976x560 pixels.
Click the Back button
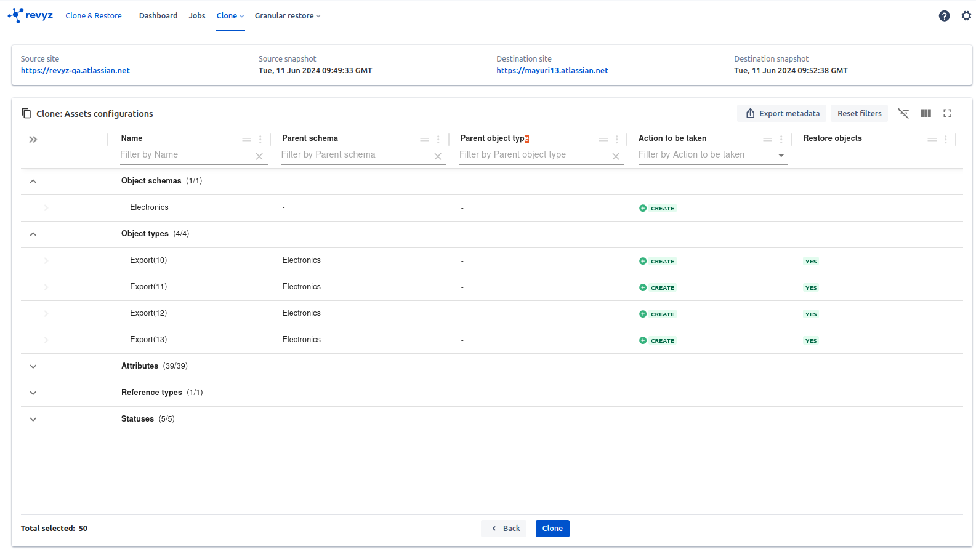coord(504,529)
